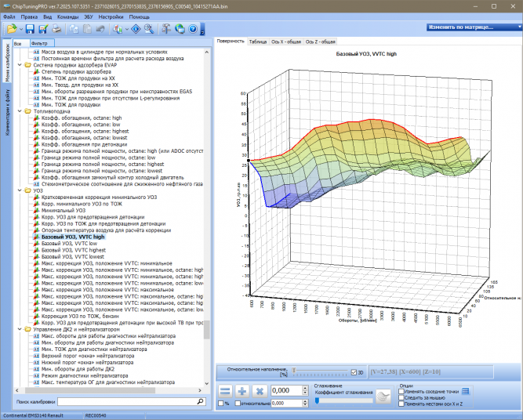523x420 pixels.
Task: Open the Меню калибровок side tab
Action: pos(7,61)
